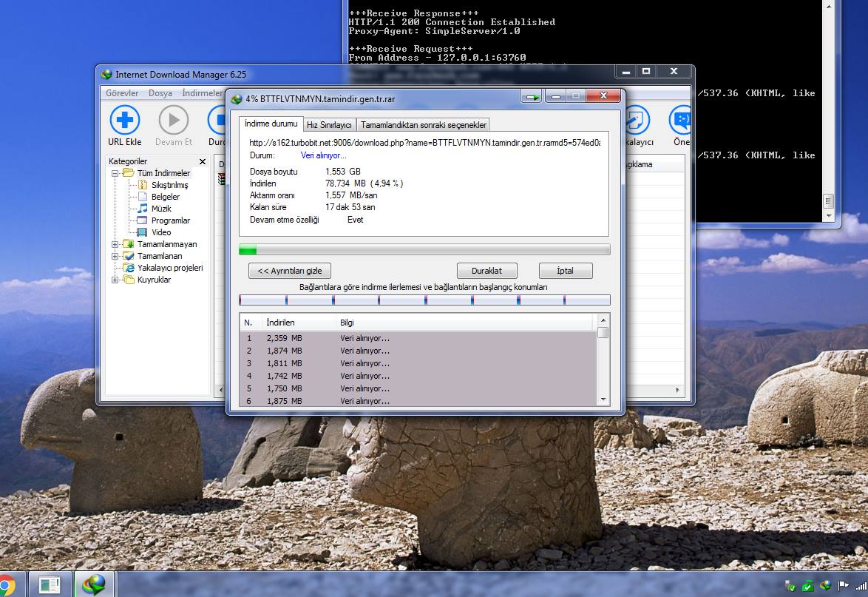Open Tamamlandıktan sonraki seçenekler tab
Image resolution: width=868 pixels, height=597 pixels.
pyautogui.click(x=424, y=125)
